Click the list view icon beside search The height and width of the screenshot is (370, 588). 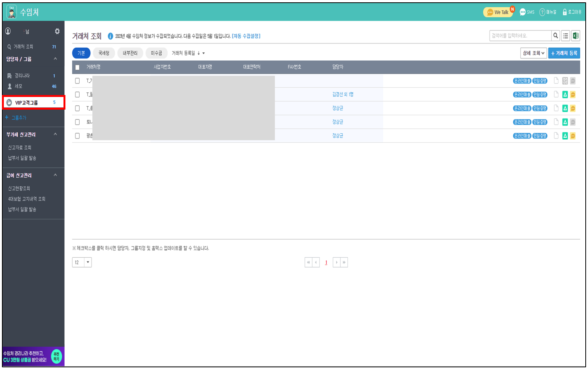[x=565, y=36]
